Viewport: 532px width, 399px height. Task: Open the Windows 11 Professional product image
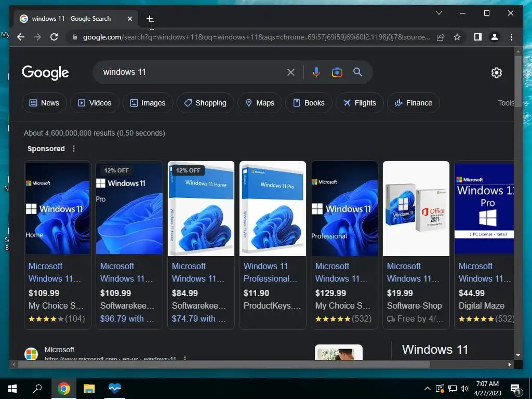(x=344, y=208)
